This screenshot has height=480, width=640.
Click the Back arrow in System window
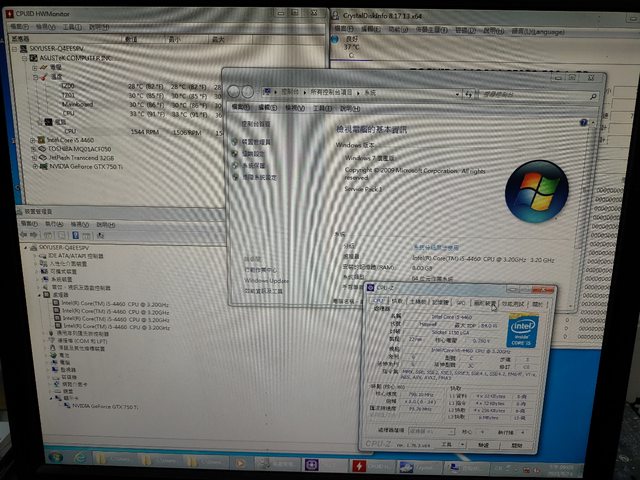pos(232,91)
